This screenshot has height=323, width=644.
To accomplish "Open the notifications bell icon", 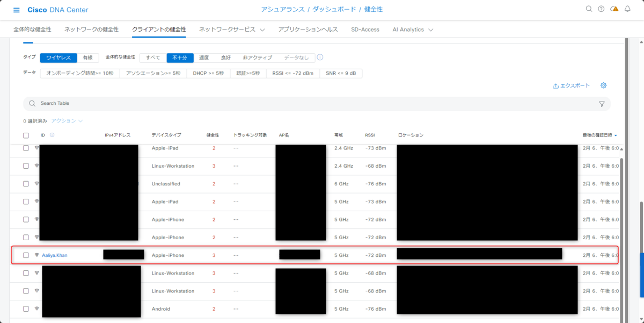I will (x=627, y=9).
